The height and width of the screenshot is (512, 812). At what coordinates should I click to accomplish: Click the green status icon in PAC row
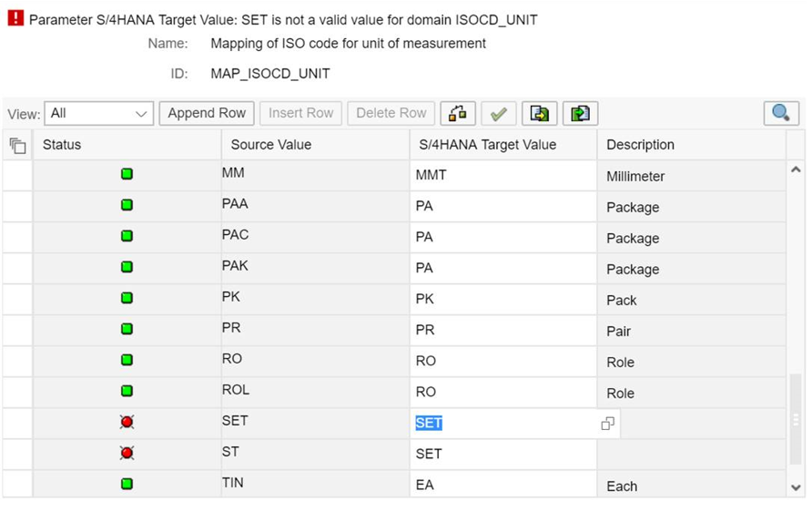tap(127, 236)
